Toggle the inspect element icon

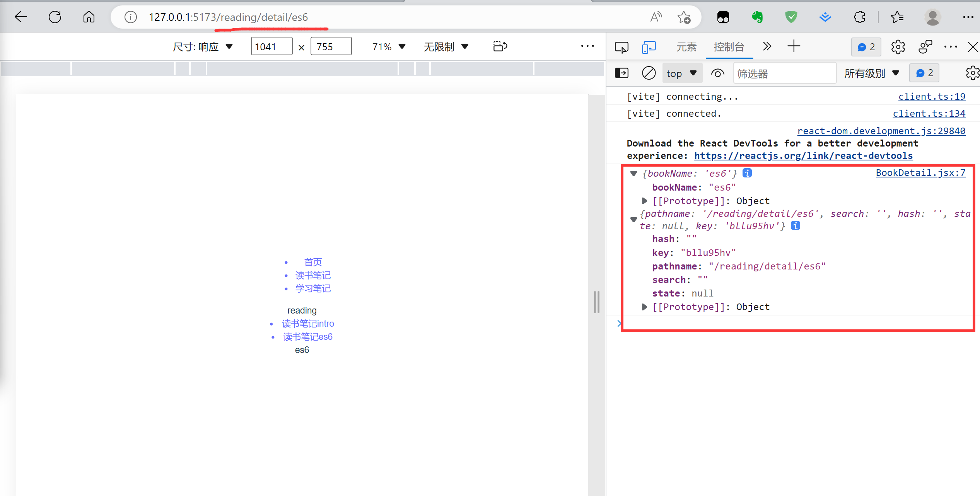click(622, 47)
